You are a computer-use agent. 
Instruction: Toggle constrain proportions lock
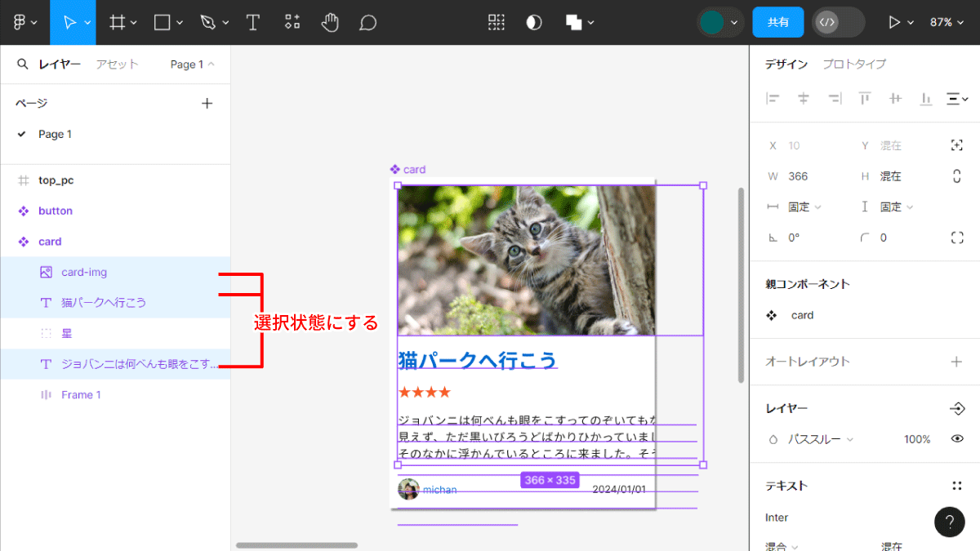[957, 176]
